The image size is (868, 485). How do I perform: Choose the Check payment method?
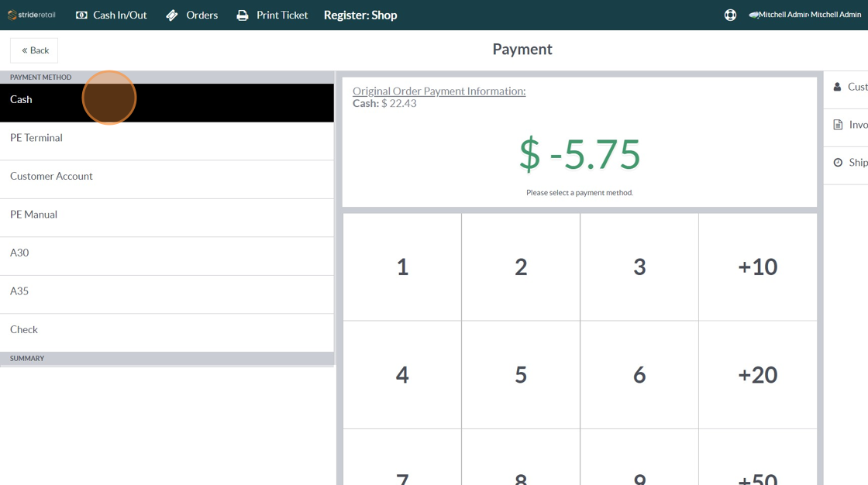pyautogui.click(x=167, y=332)
